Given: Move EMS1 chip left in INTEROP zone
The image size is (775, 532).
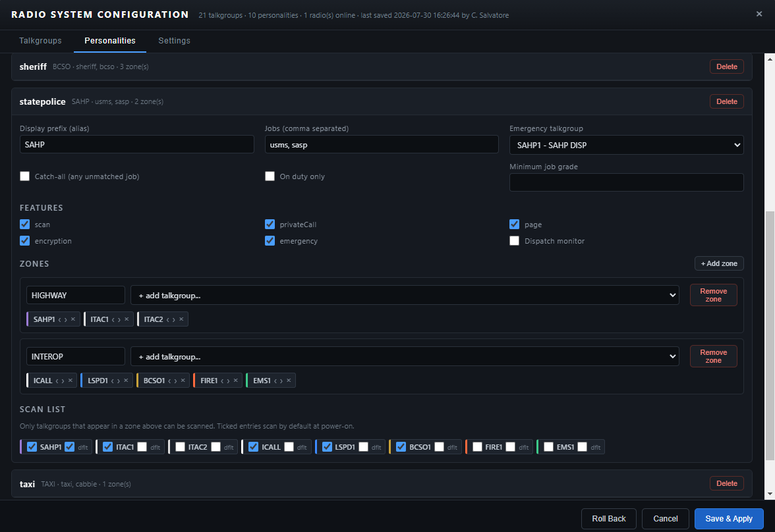Looking at the screenshot, I should tap(275, 381).
